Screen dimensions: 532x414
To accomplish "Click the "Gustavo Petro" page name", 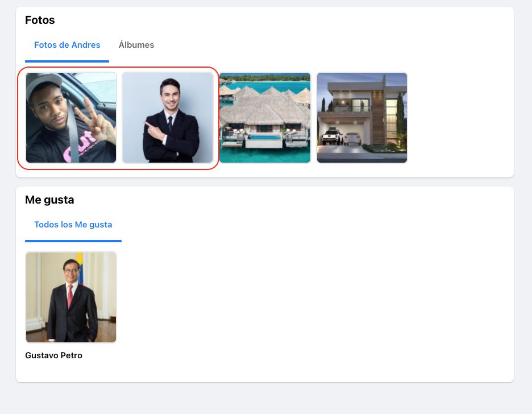I will tap(53, 355).
